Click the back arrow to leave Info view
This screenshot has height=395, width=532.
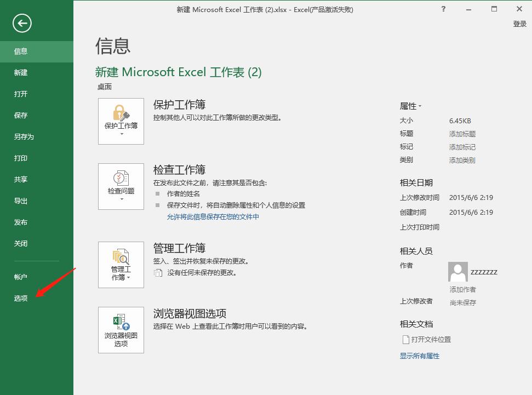pyautogui.click(x=22, y=24)
